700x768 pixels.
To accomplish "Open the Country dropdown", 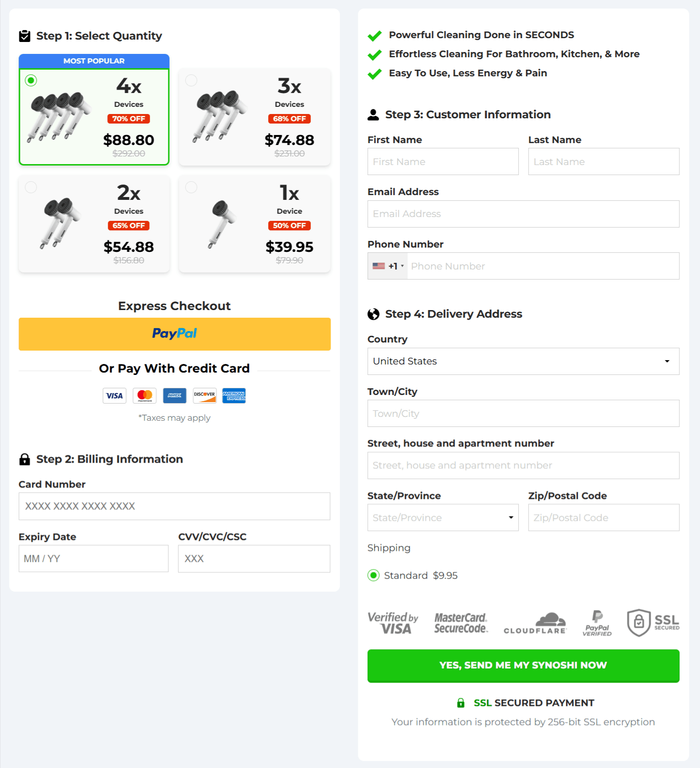I will pos(523,361).
